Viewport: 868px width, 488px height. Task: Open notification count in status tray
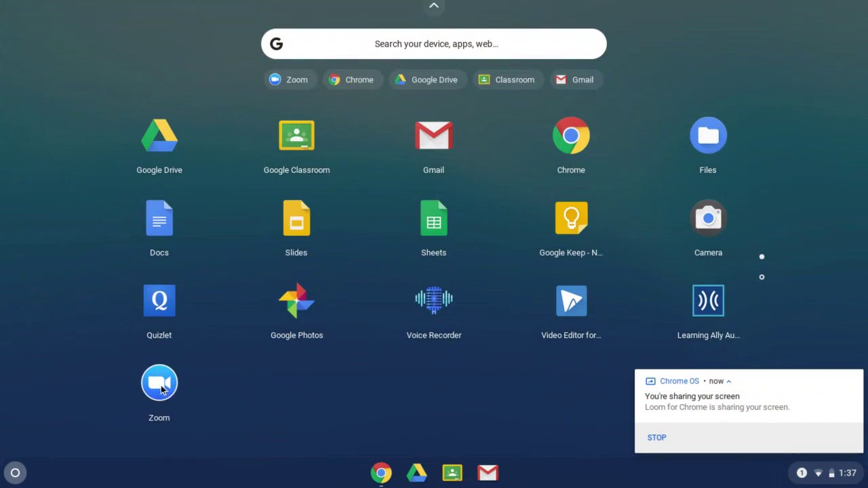802,473
